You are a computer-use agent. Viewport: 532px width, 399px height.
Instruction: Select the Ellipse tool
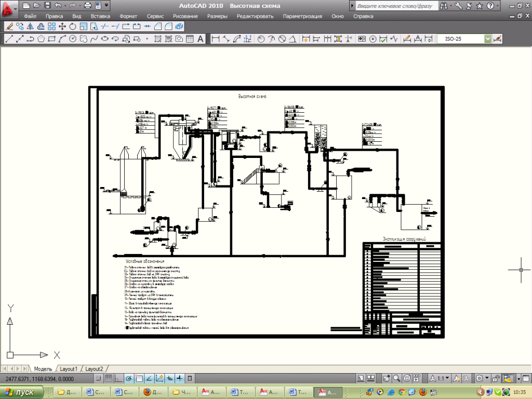click(x=104, y=39)
